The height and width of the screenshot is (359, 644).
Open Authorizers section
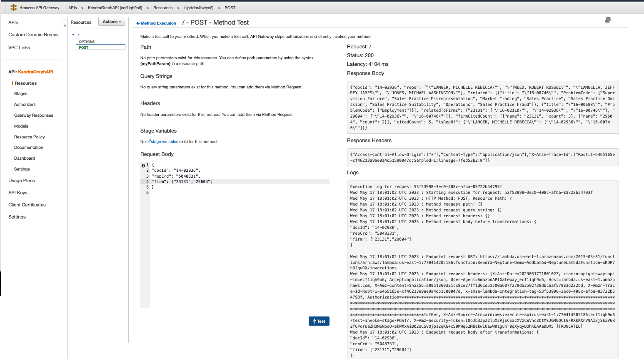coord(25,105)
